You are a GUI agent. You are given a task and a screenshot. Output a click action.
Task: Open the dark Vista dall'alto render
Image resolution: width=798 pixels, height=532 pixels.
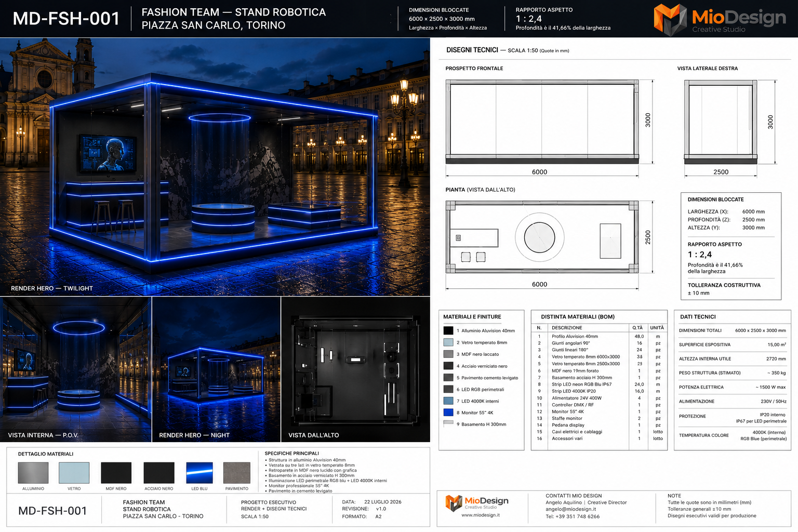(x=356, y=369)
